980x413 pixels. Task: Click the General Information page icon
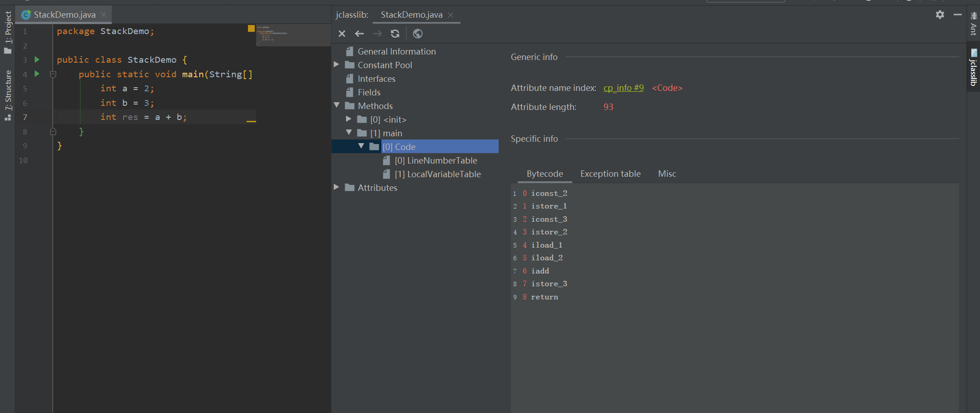350,51
